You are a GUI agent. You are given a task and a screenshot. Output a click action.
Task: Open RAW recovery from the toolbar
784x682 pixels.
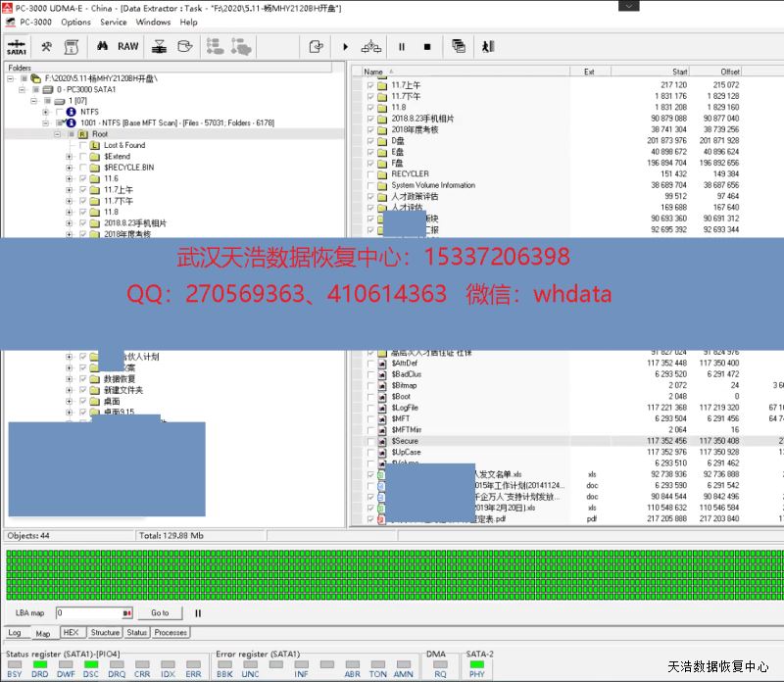click(128, 46)
